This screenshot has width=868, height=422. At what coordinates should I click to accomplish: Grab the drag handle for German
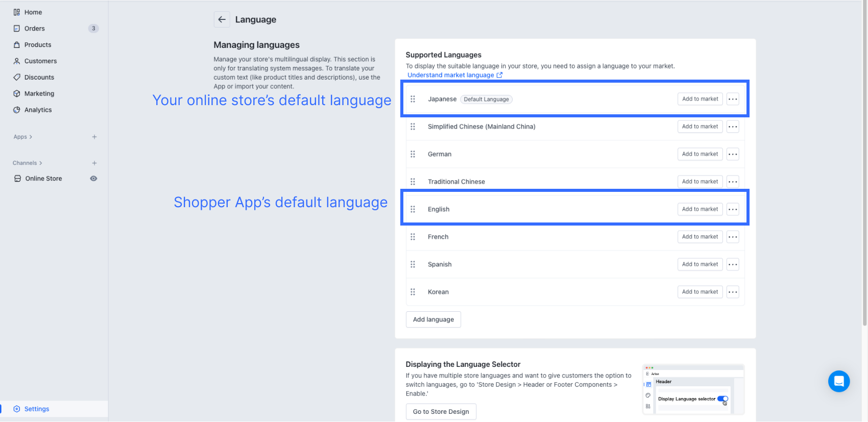click(x=413, y=154)
